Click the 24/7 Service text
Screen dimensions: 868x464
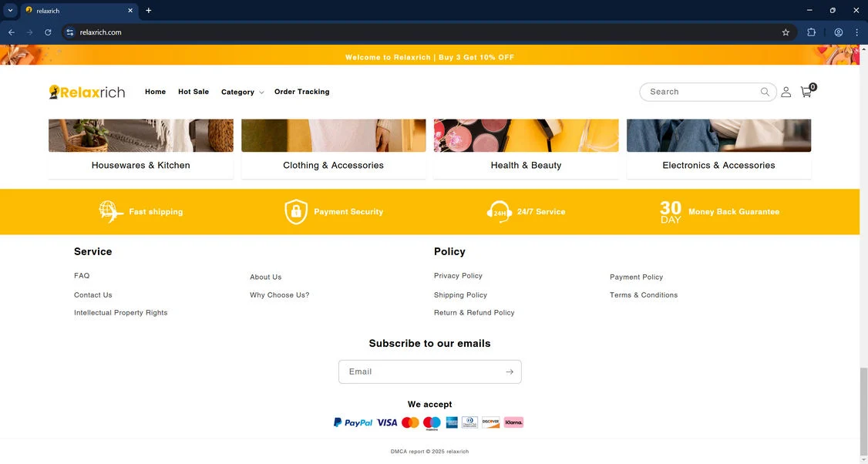541,211
